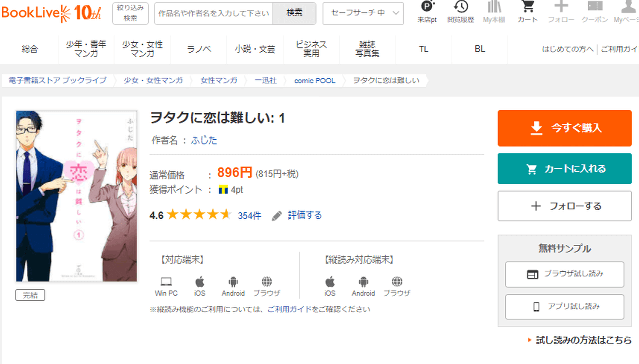Select the ラノベ category tab

click(x=199, y=49)
